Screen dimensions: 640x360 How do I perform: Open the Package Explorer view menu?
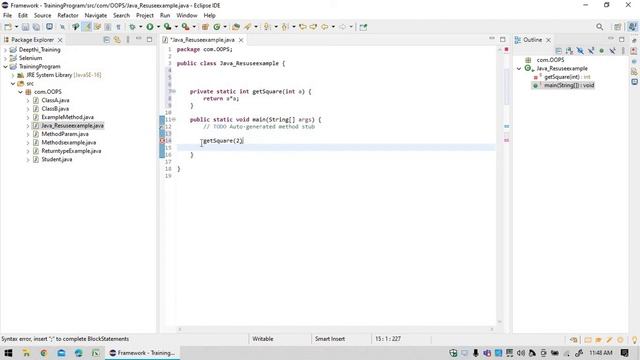coord(128,40)
